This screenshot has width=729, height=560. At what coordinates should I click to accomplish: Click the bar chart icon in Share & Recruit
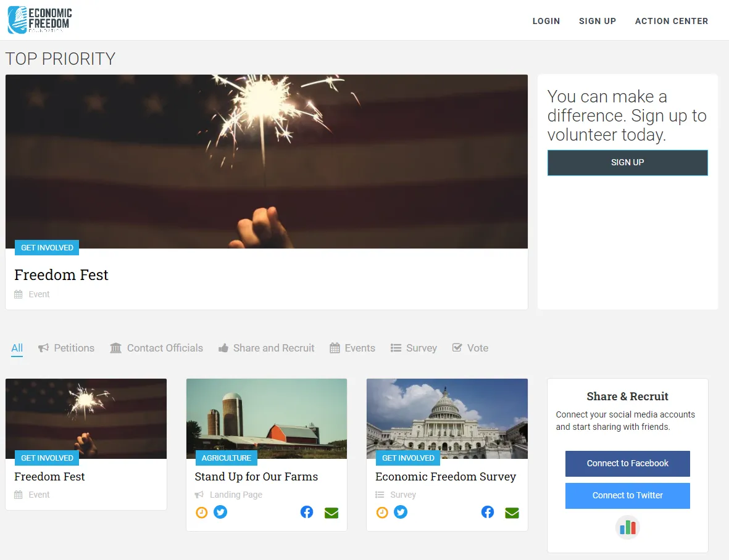pyautogui.click(x=628, y=527)
